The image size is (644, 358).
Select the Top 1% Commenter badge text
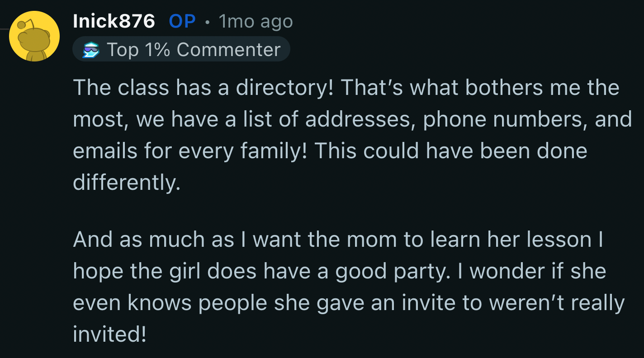click(x=194, y=50)
